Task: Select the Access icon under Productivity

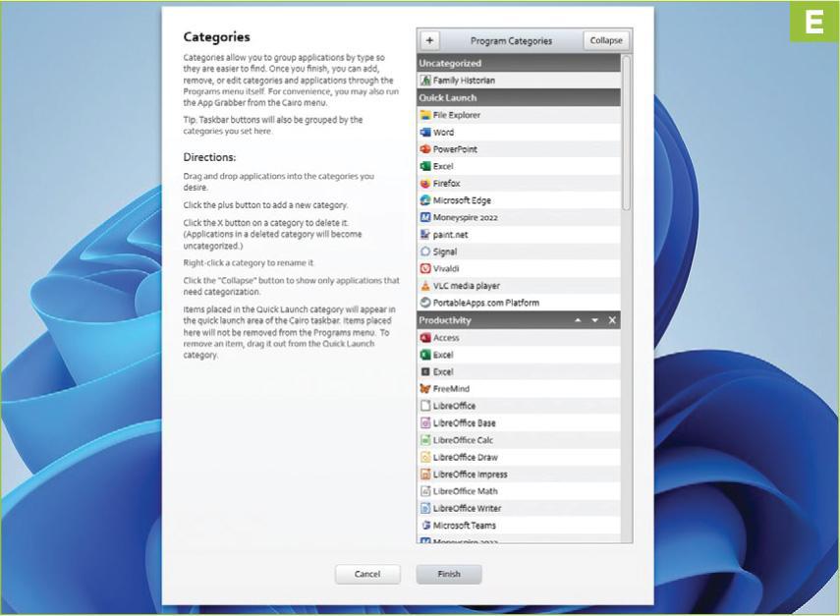Action: click(425, 337)
